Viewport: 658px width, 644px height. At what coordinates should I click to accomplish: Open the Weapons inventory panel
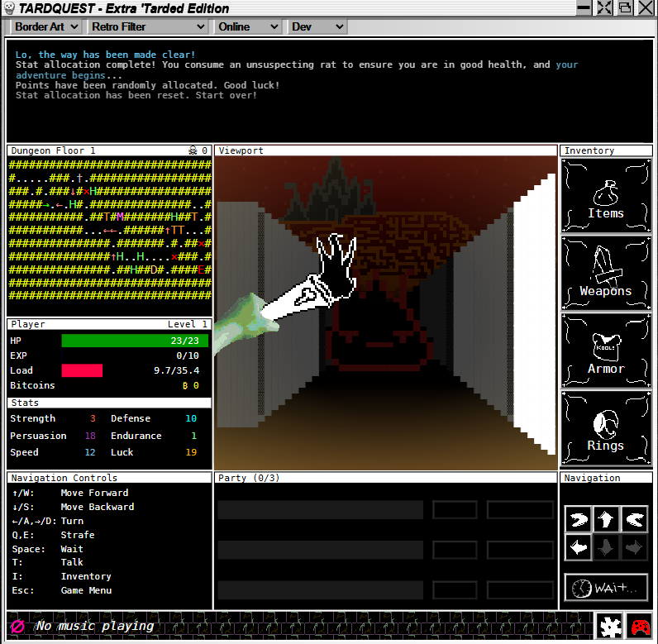605,274
